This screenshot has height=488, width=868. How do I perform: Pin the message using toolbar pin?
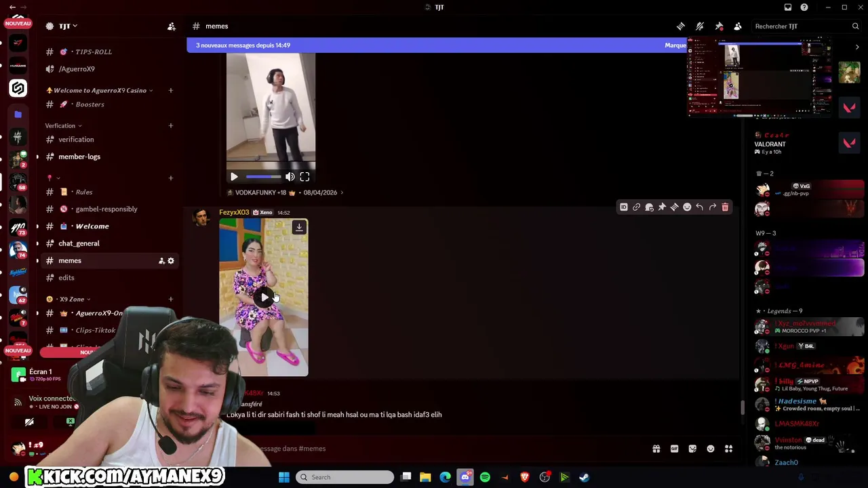662,207
